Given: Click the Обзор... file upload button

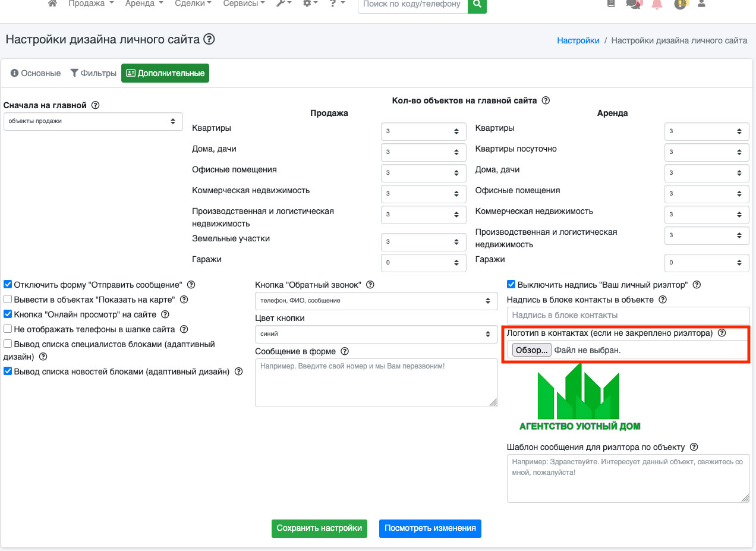Looking at the screenshot, I should pyautogui.click(x=531, y=351).
